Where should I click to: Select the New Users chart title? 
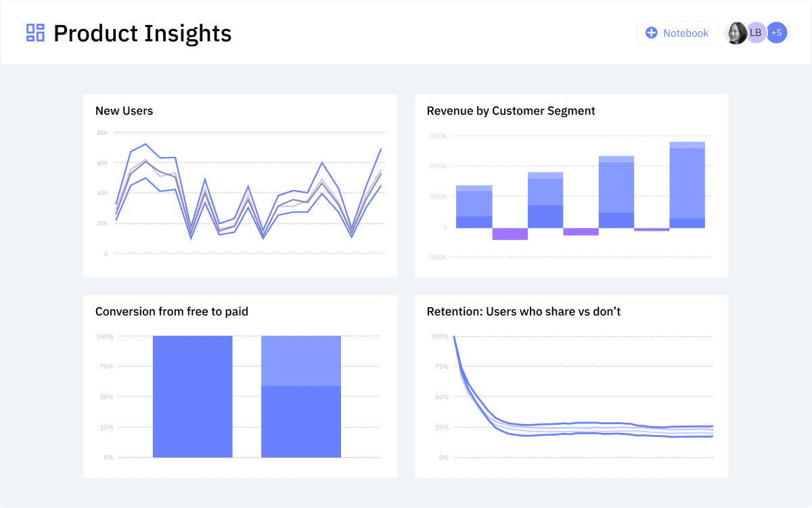[124, 111]
